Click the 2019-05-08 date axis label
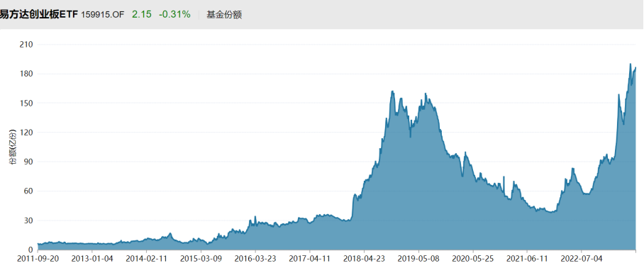The image size is (644, 263). click(x=418, y=259)
